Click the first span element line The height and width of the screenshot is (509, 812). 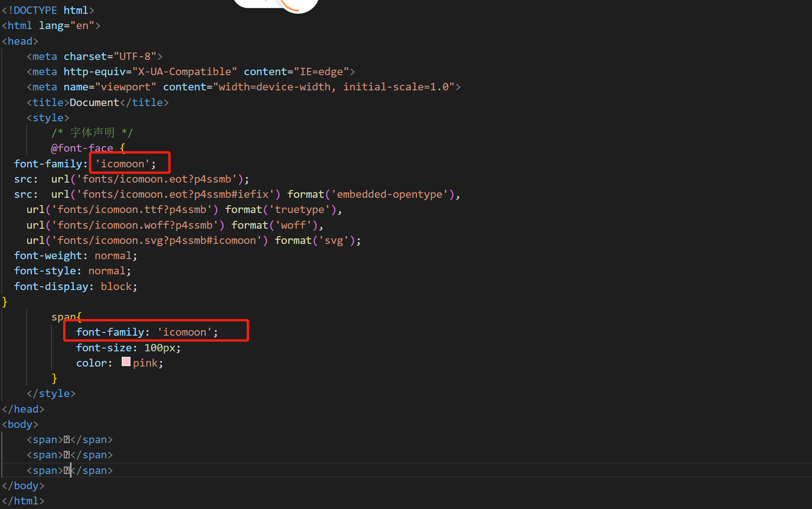[70, 439]
